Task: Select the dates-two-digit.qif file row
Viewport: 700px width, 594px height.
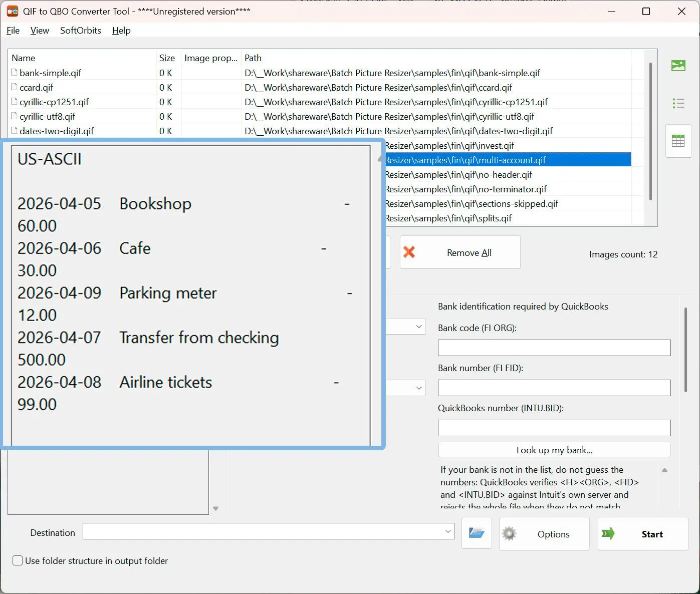Action: 320,131
